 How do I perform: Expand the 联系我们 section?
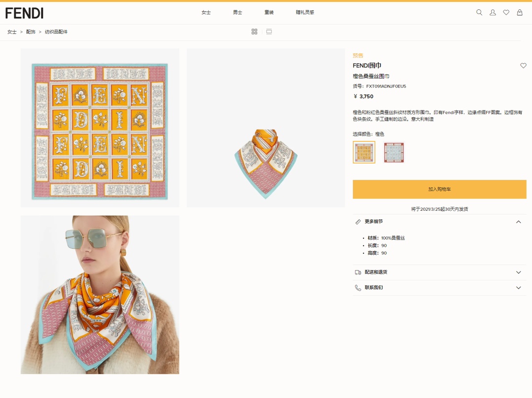[x=518, y=288]
